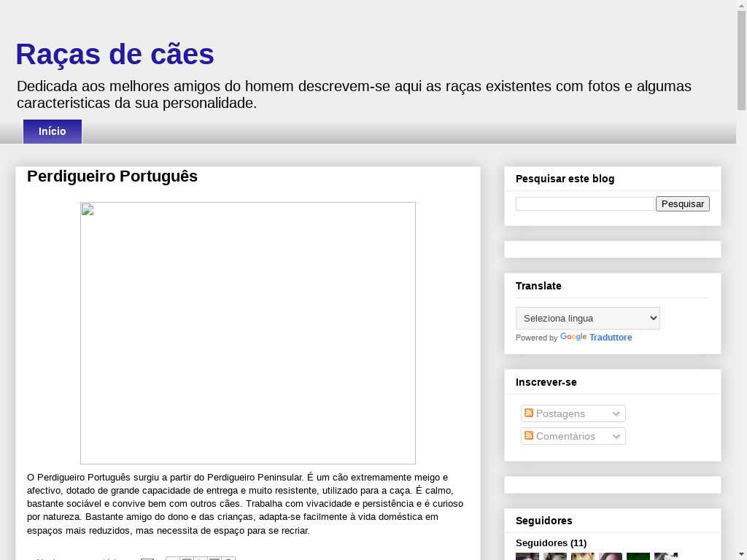Click the broken image in the post
This screenshot has width=747, height=560.
247,332
